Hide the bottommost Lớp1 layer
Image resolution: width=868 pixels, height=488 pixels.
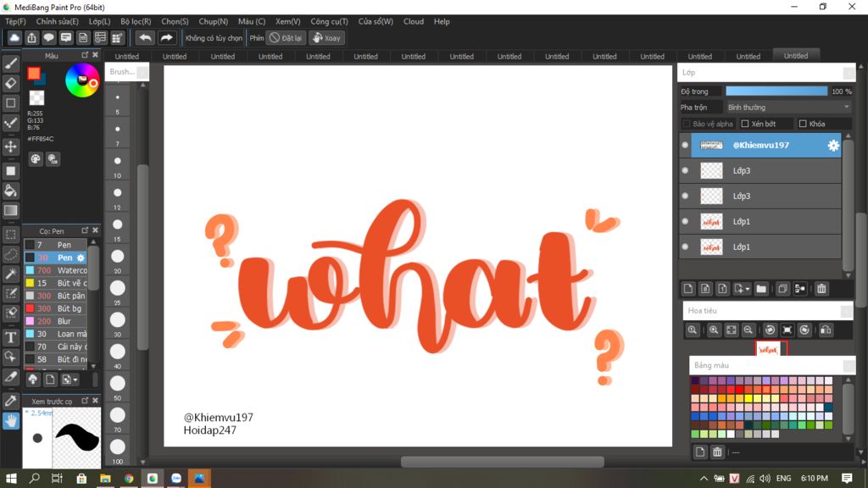(685, 247)
